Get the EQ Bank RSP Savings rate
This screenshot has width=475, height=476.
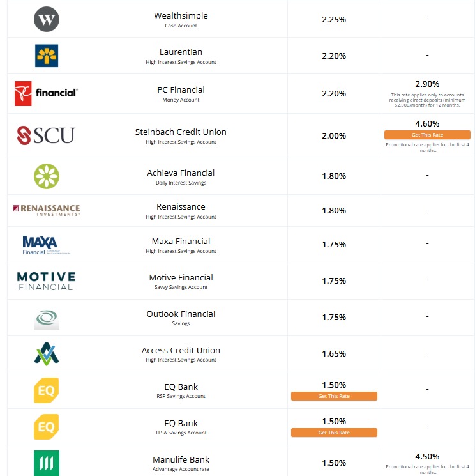pyautogui.click(x=334, y=396)
